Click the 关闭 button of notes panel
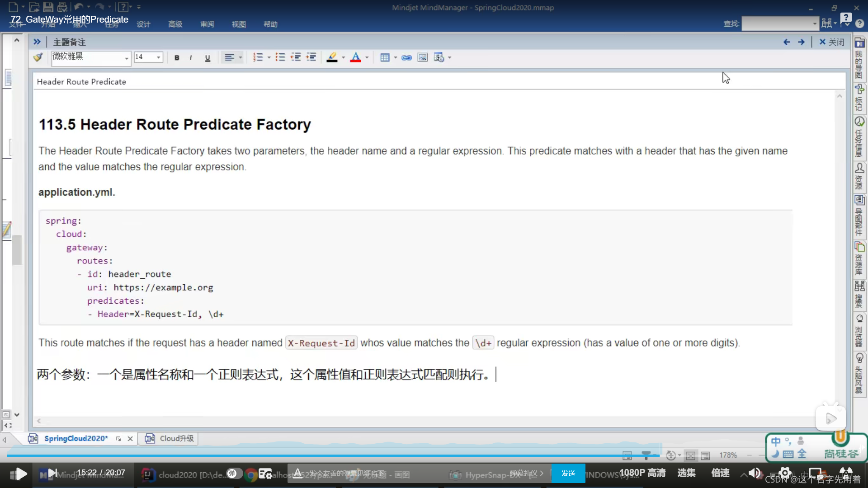This screenshot has height=488, width=868. point(832,42)
